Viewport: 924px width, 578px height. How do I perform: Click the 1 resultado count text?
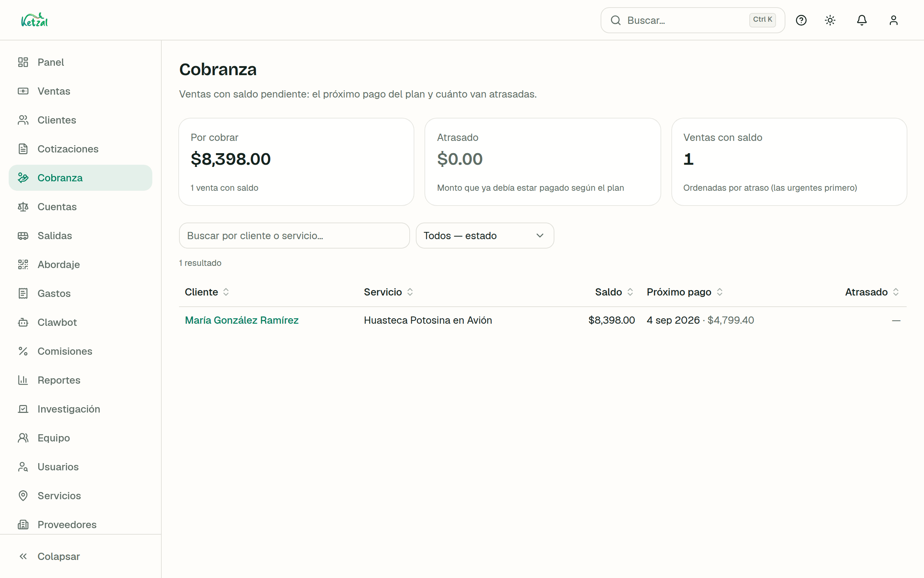(200, 263)
